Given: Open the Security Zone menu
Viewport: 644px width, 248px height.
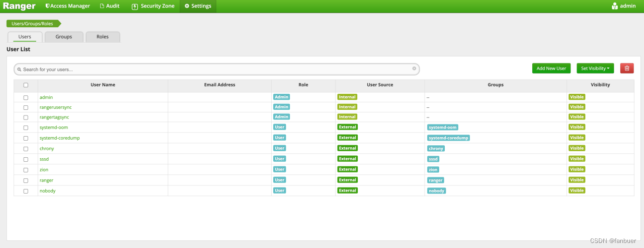Looking at the screenshot, I should click(153, 6).
